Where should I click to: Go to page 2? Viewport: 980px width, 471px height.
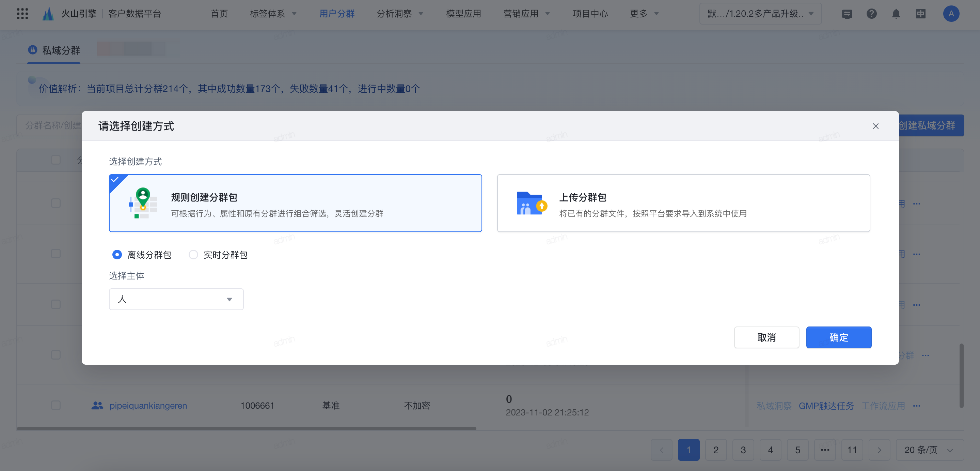[x=716, y=450]
